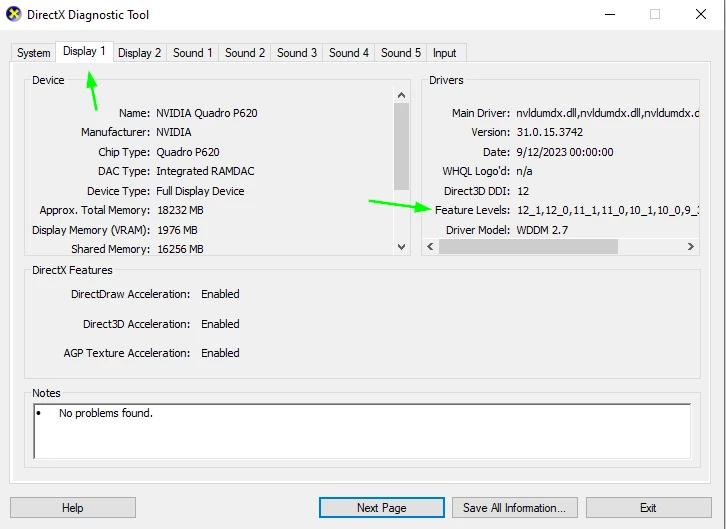Click the WHQL Logo'd n/a value
This screenshot has height=529, width=726.
[x=524, y=171]
